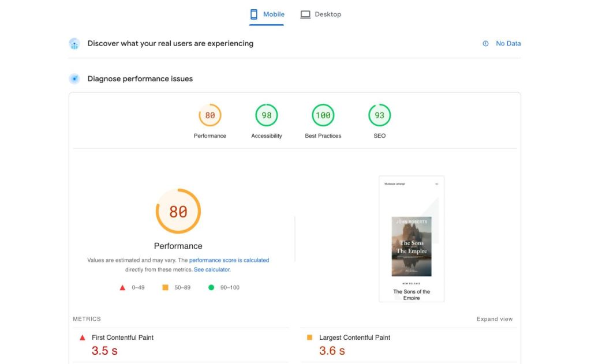Select the SEO 93 score gauge

380,115
